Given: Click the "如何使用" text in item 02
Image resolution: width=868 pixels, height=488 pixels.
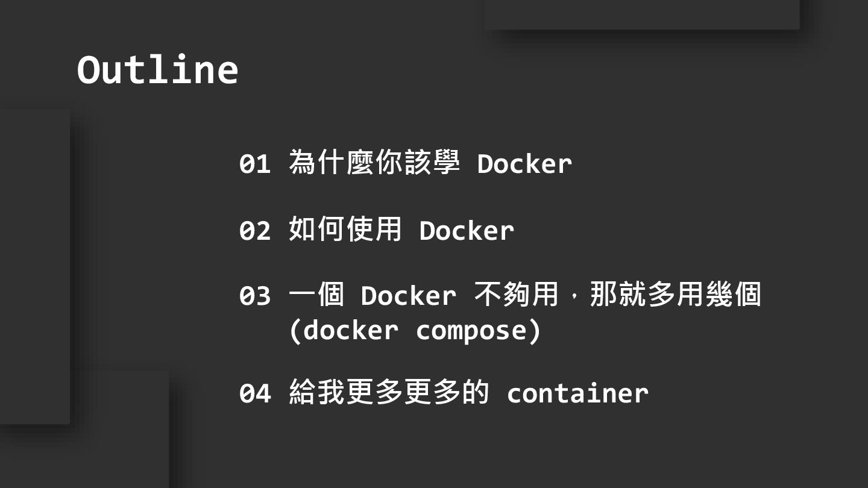Looking at the screenshot, I should coord(345,230).
